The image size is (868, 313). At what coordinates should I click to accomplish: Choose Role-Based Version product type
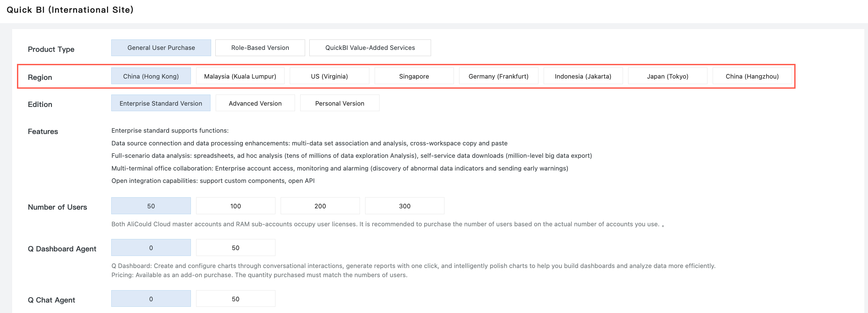pyautogui.click(x=260, y=48)
